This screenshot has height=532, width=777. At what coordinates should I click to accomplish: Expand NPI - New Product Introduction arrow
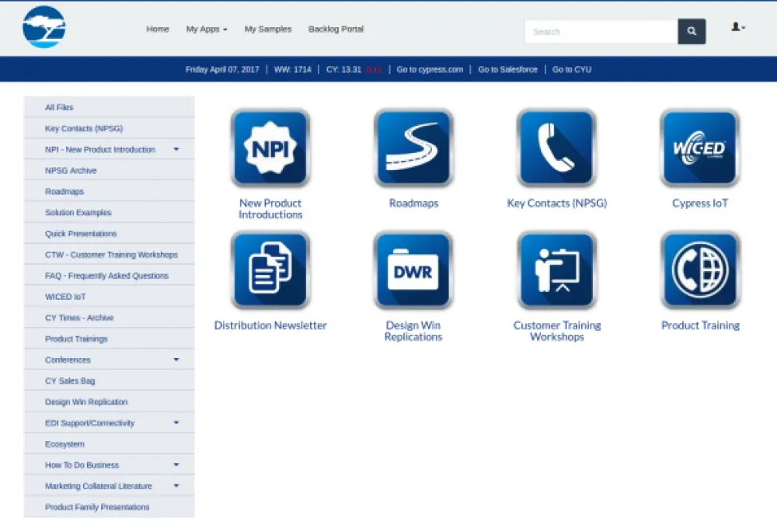click(176, 149)
